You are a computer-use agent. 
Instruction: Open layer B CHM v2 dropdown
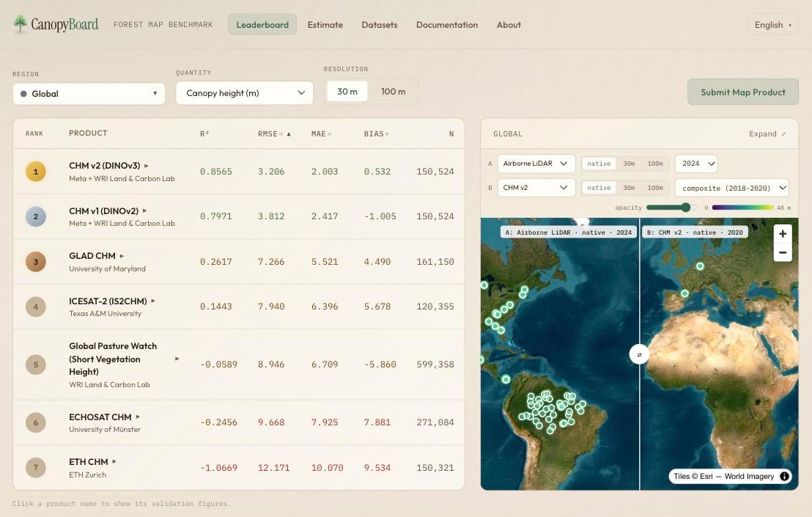pos(536,188)
